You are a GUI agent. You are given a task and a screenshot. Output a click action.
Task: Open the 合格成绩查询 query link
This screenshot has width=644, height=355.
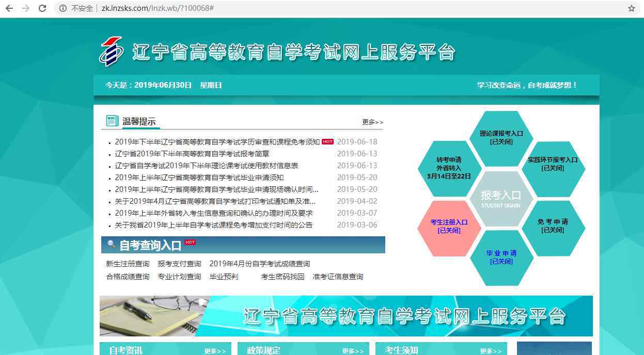(x=128, y=277)
